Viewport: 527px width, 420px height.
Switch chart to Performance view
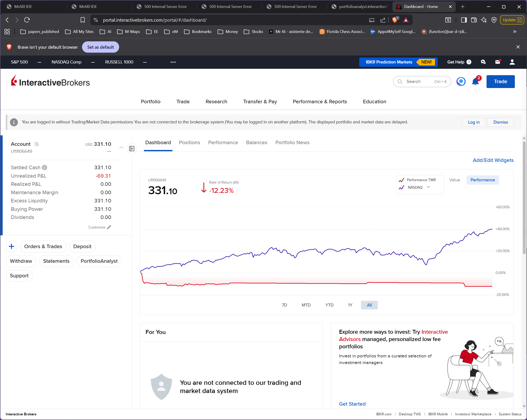(483, 180)
